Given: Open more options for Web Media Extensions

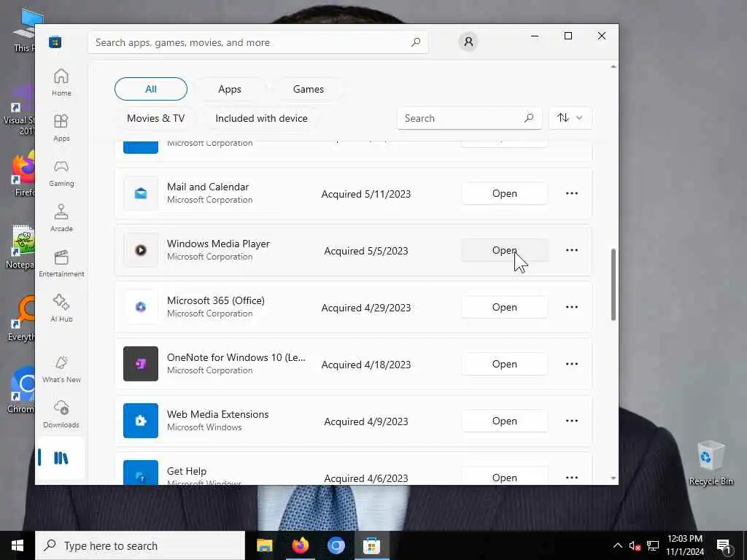Looking at the screenshot, I should pyautogui.click(x=572, y=421).
